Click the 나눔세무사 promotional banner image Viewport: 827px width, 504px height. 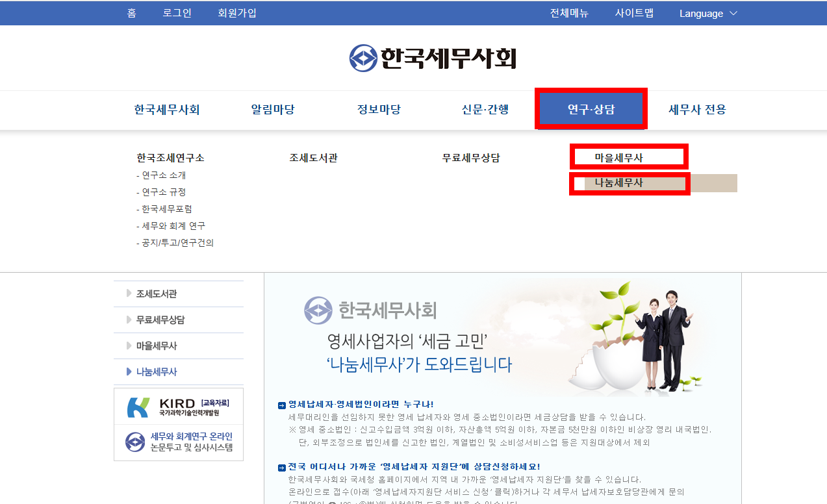(503, 334)
